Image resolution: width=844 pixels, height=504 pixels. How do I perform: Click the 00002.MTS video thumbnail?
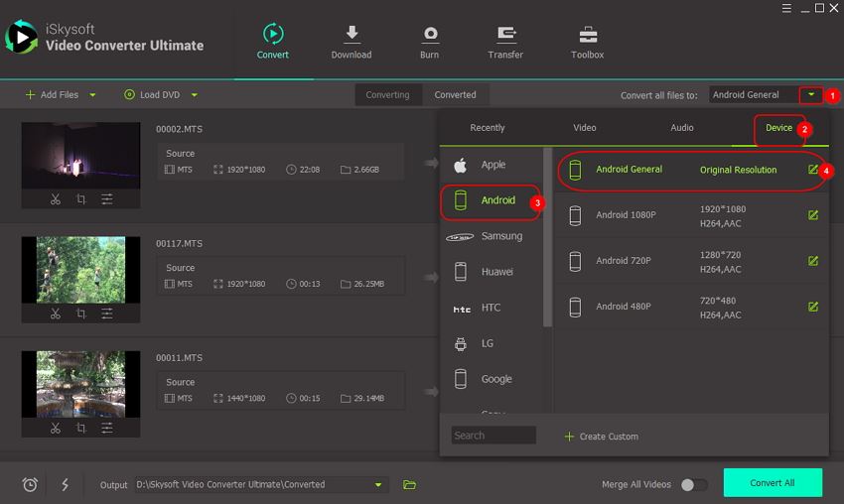(x=80, y=156)
